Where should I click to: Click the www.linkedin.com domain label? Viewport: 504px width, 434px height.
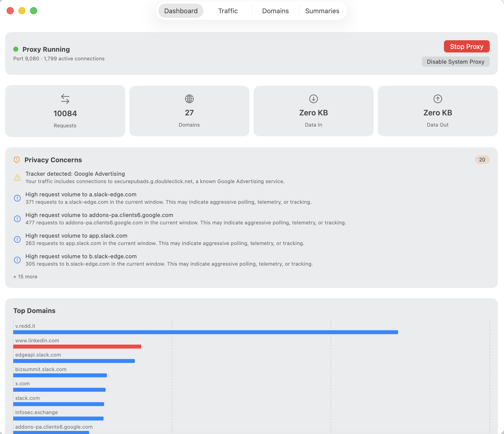[37, 341]
